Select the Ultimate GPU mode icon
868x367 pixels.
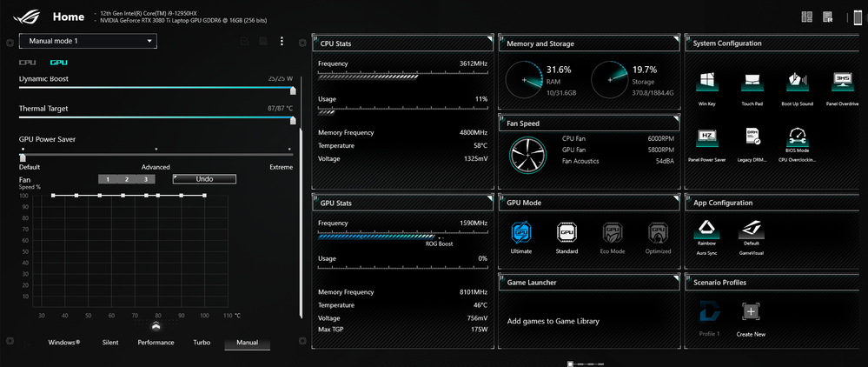pyautogui.click(x=521, y=233)
